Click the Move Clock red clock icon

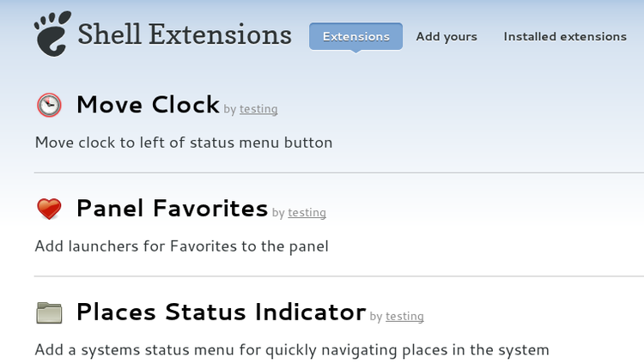point(49,105)
